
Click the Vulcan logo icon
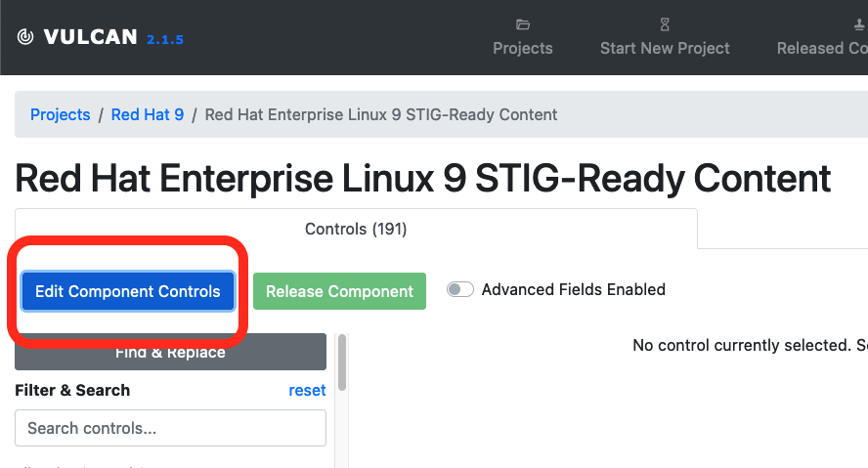25,38
